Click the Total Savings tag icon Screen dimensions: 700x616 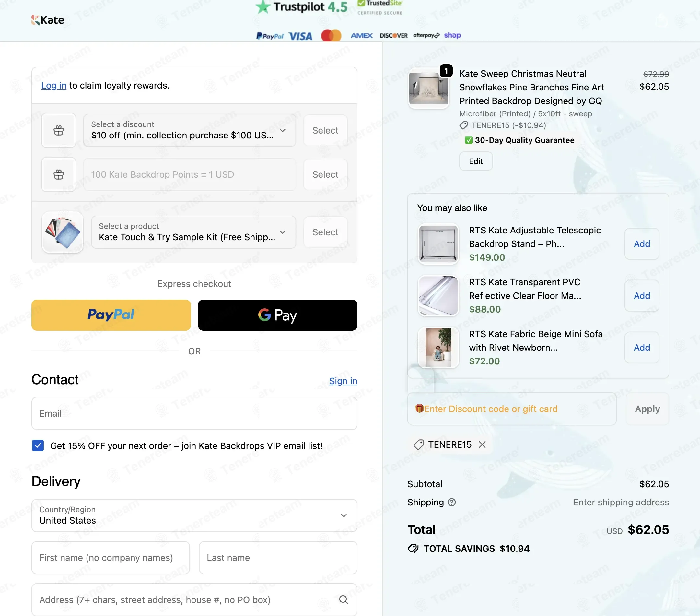click(413, 549)
